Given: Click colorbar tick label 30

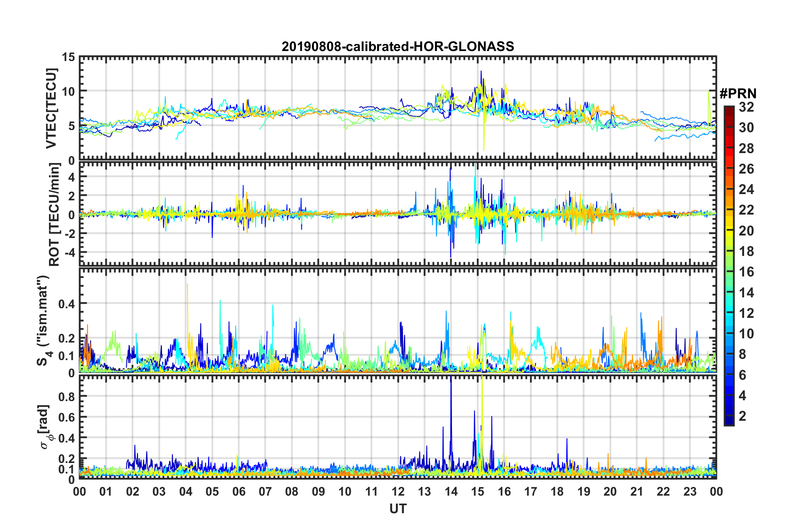Looking at the screenshot, I should (746, 128).
